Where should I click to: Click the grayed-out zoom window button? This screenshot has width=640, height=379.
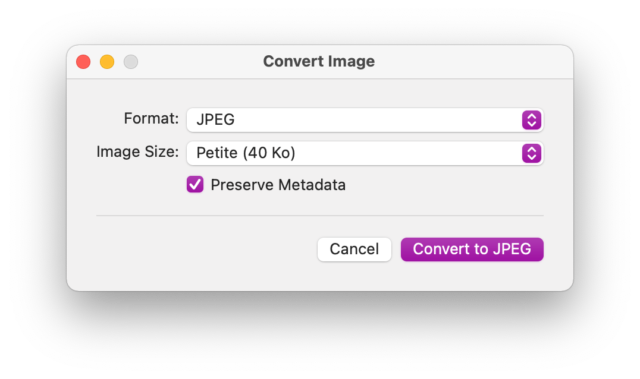coord(131,62)
